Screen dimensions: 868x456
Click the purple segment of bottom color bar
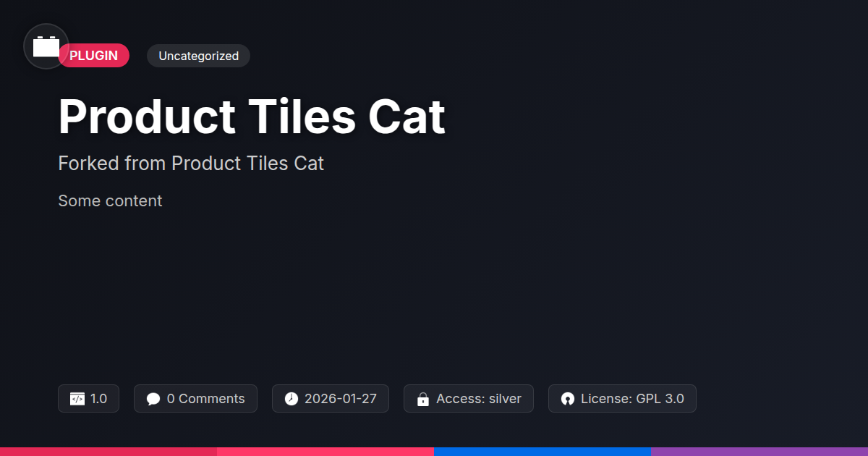coord(759,452)
